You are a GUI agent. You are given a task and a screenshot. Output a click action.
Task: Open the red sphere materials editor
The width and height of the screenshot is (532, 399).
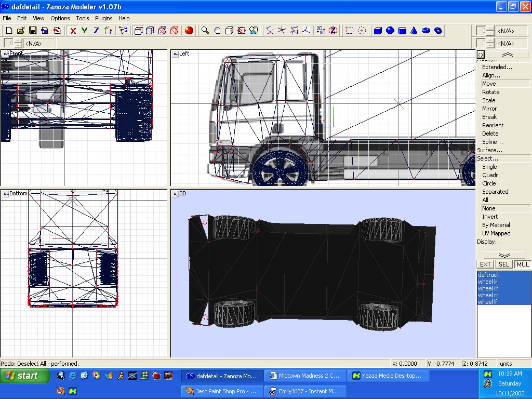coord(189,31)
